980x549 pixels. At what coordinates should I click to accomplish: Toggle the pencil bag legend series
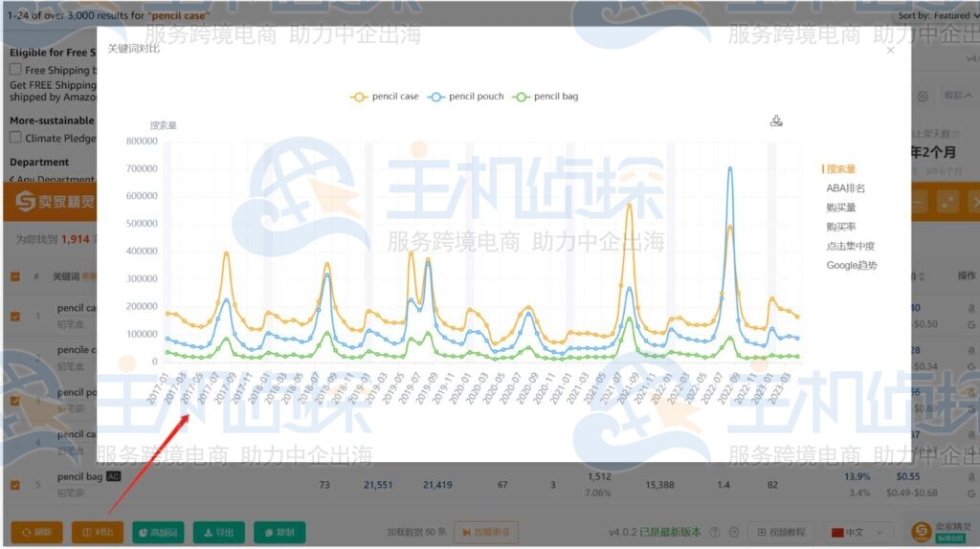click(x=546, y=97)
